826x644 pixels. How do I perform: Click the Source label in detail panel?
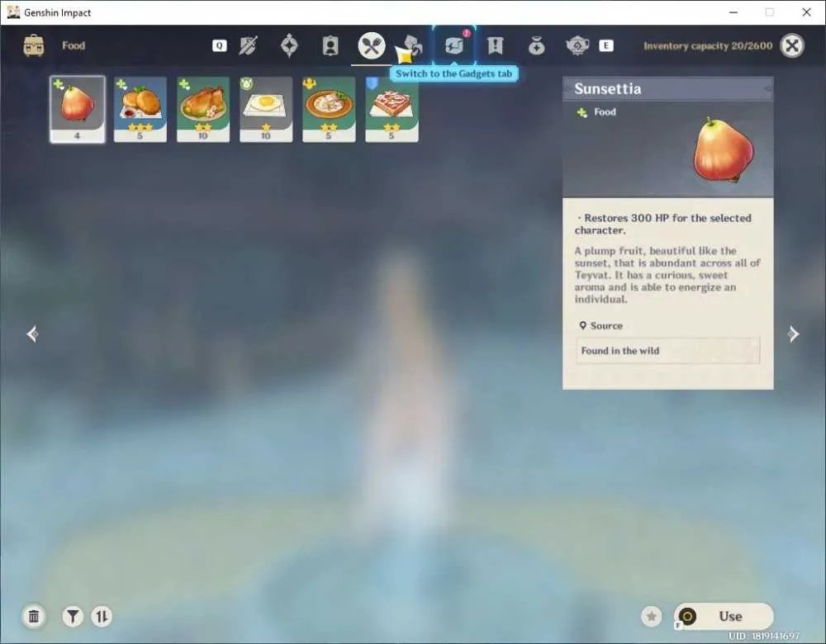(x=606, y=326)
